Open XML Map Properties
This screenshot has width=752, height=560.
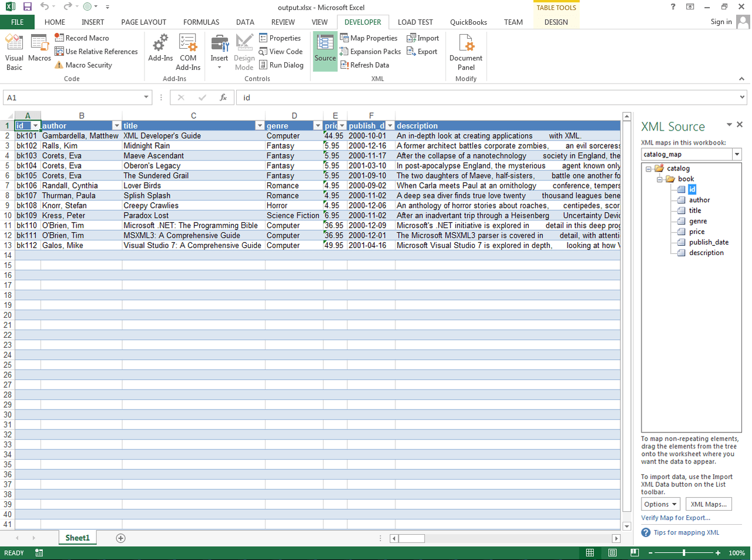tap(369, 38)
